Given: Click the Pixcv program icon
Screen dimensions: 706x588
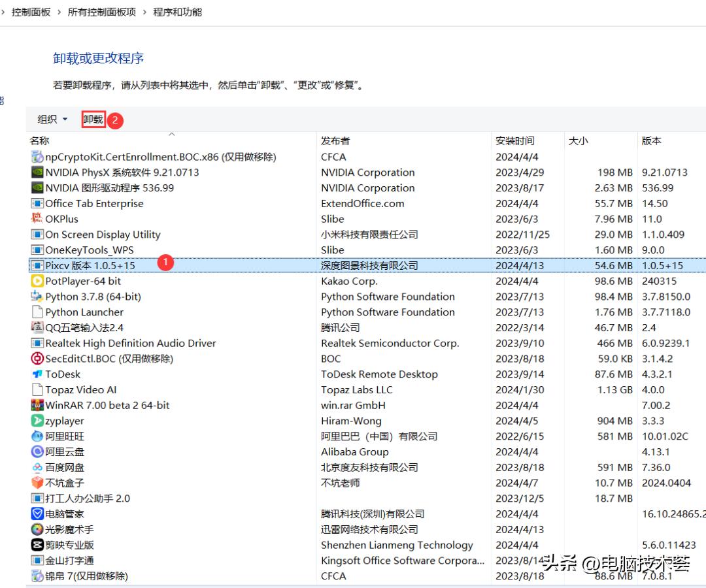Looking at the screenshot, I should pos(37,265).
